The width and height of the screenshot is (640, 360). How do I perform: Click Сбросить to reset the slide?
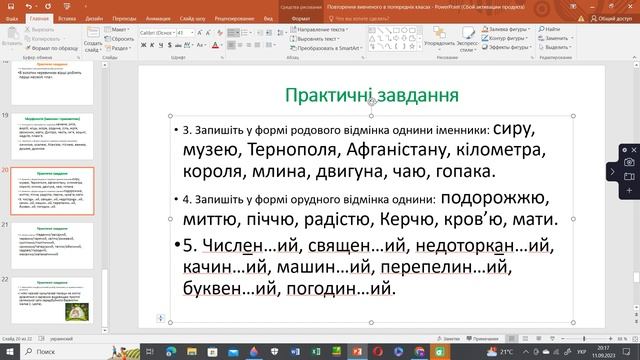(119, 39)
